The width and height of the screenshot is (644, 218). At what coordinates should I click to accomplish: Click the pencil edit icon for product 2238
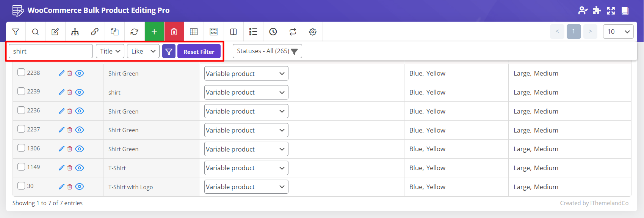coord(61,73)
